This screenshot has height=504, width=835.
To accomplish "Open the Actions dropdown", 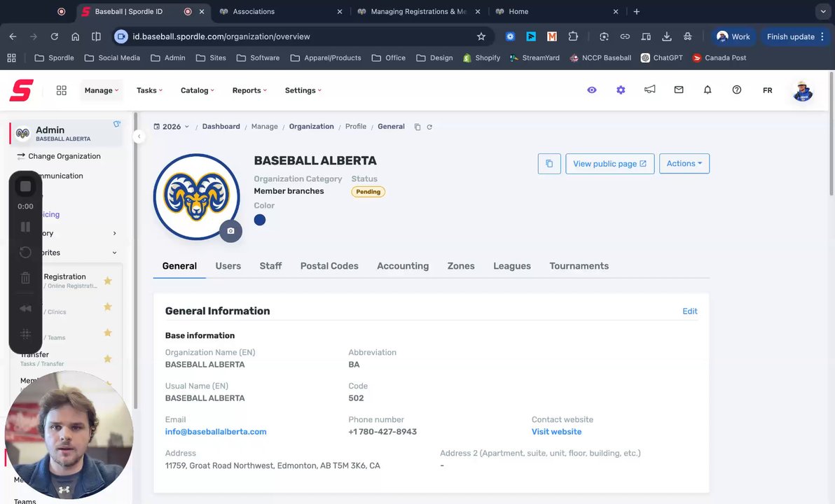I will (684, 163).
